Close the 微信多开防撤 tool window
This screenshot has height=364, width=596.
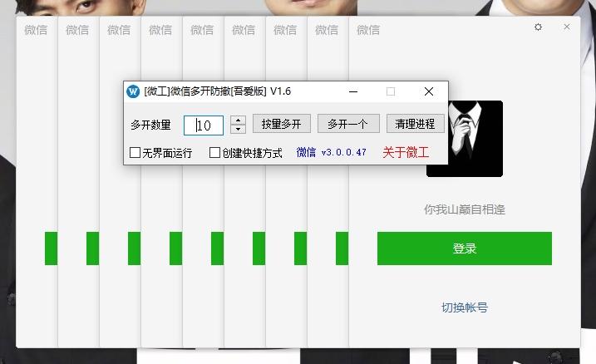[x=429, y=91]
